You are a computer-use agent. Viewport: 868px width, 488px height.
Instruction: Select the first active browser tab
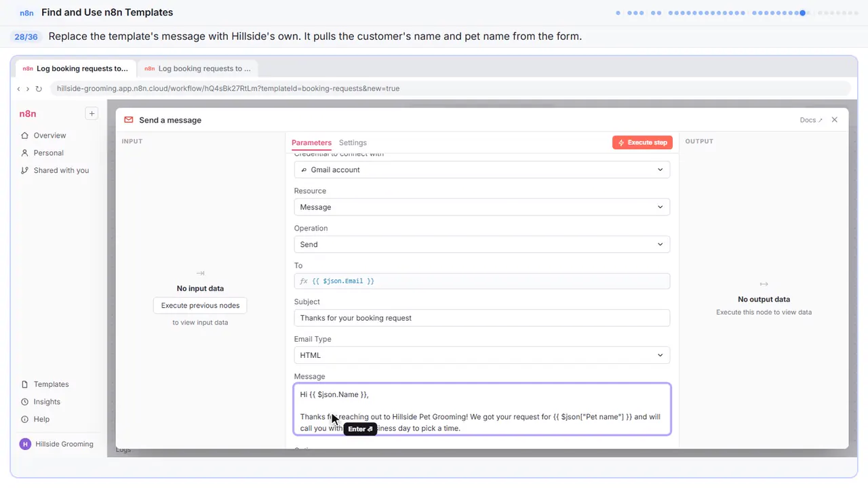tap(75, 68)
